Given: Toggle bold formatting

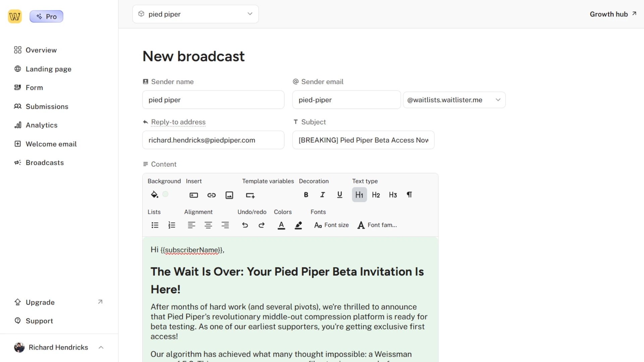Looking at the screenshot, I should [306, 194].
